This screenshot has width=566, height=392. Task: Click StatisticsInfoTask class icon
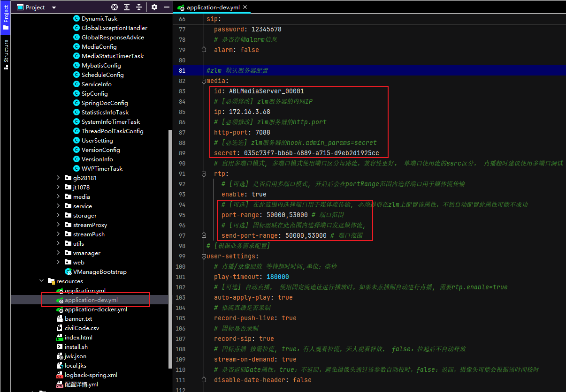pos(76,112)
